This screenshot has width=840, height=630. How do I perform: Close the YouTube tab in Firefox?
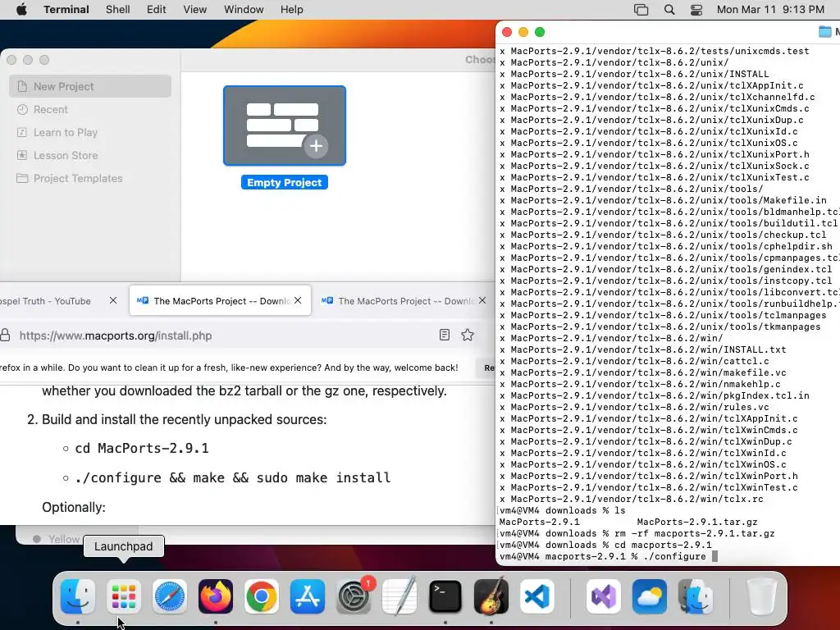(x=113, y=300)
